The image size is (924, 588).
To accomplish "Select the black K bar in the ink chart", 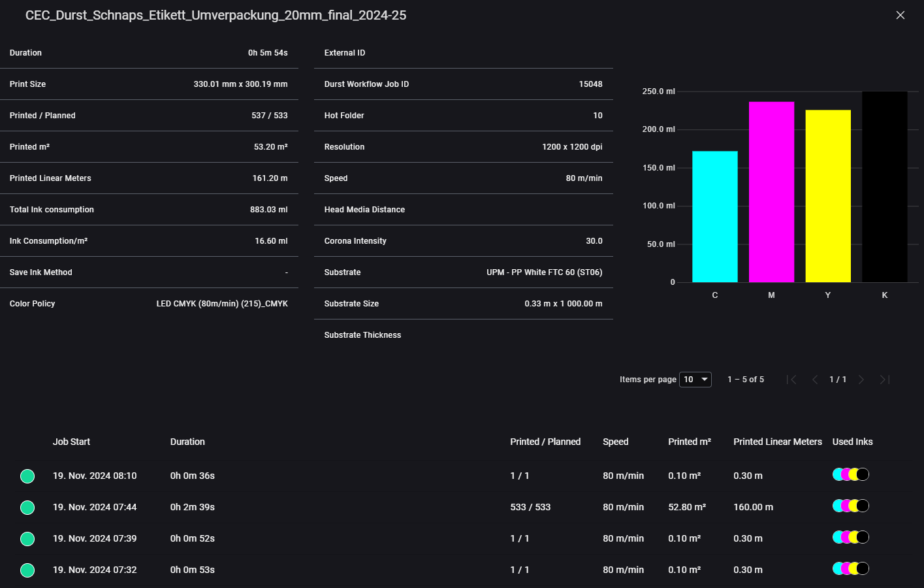I will pyautogui.click(x=885, y=186).
